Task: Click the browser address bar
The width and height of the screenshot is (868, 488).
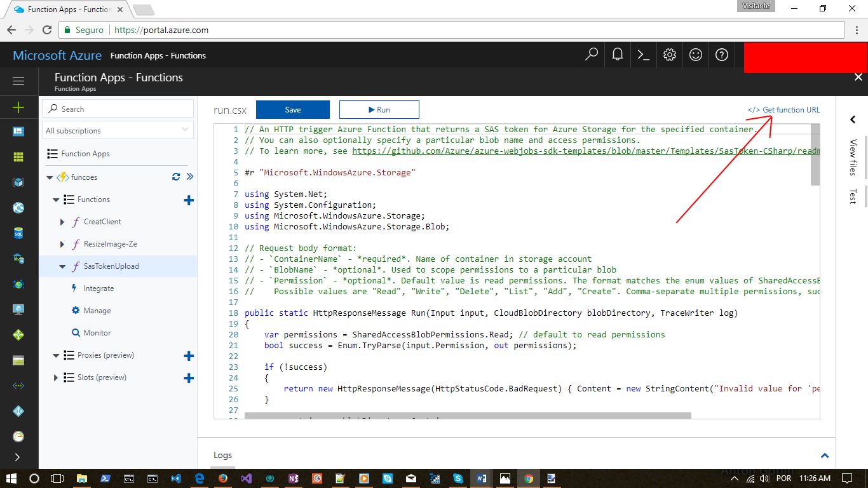Action: (452, 30)
